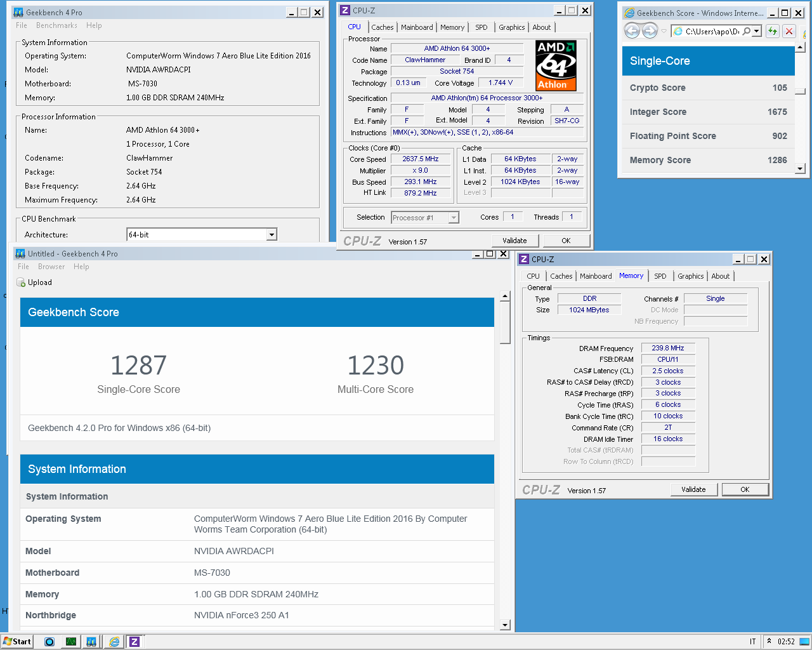Image resolution: width=812 pixels, height=650 pixels.
Task: Open the Start menu
Action: [17, 642]
